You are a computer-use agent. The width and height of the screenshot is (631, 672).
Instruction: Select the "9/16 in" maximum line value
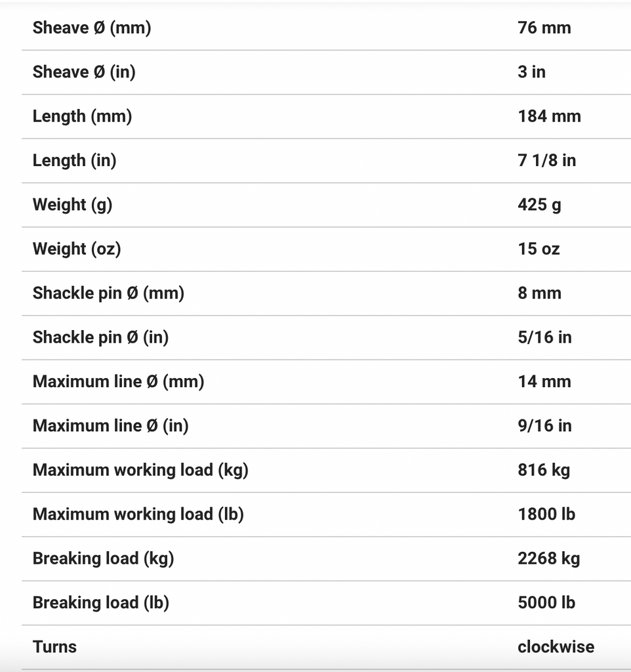(x=544, y=426)
